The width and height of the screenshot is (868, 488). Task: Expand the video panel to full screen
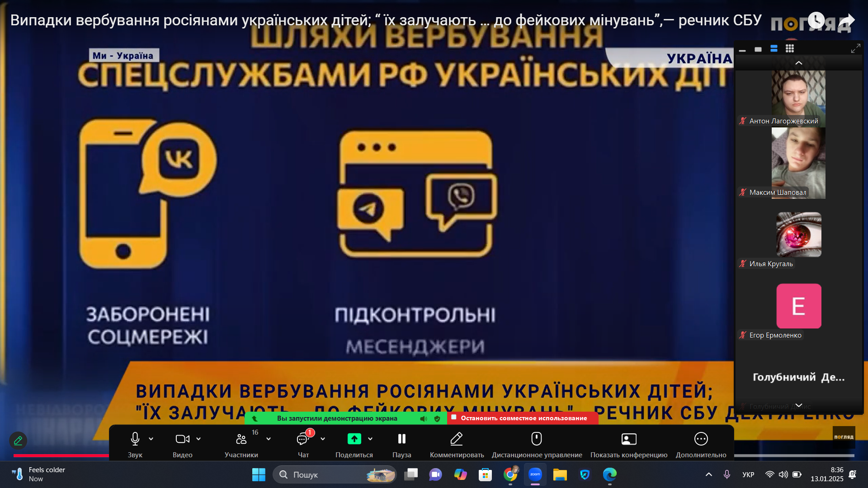coord(856,49)
